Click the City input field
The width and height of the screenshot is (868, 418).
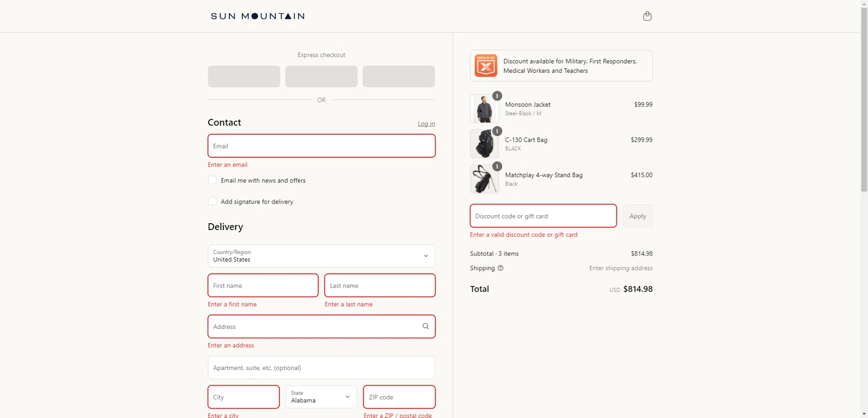click(x=244, y=397)
